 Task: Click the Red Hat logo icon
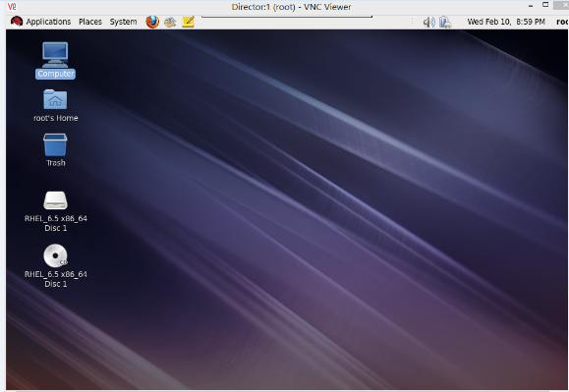[17, 22]
